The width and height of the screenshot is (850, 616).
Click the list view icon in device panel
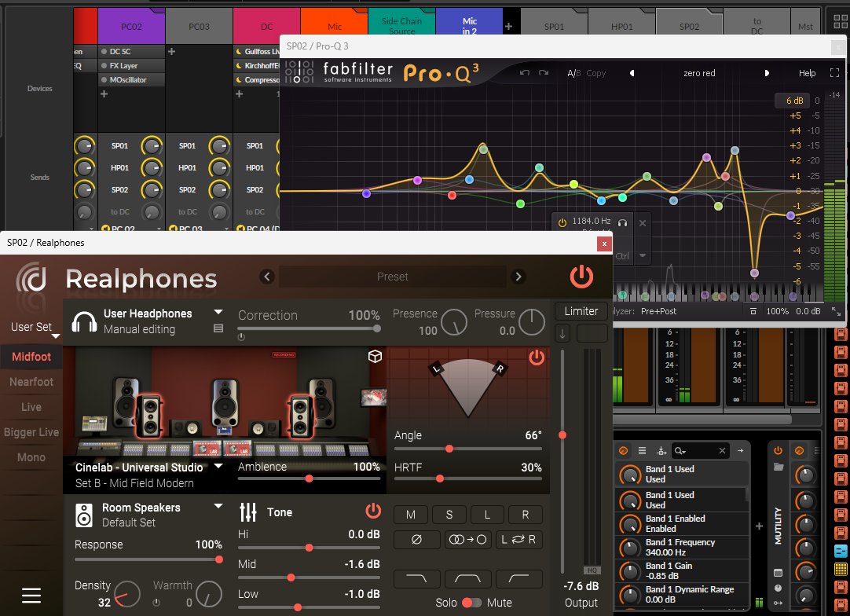pyautogui.click(x=642, y=451)
